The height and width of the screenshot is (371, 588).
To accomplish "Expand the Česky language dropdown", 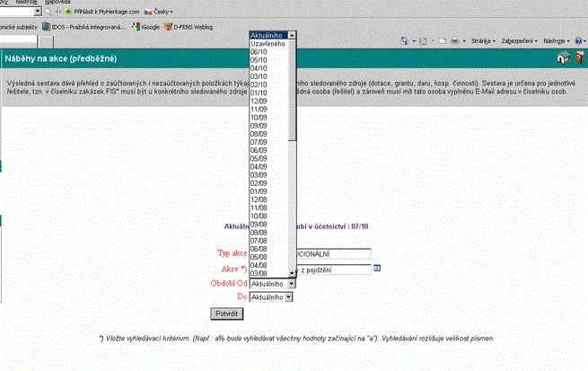I will [x=163, y=12].
